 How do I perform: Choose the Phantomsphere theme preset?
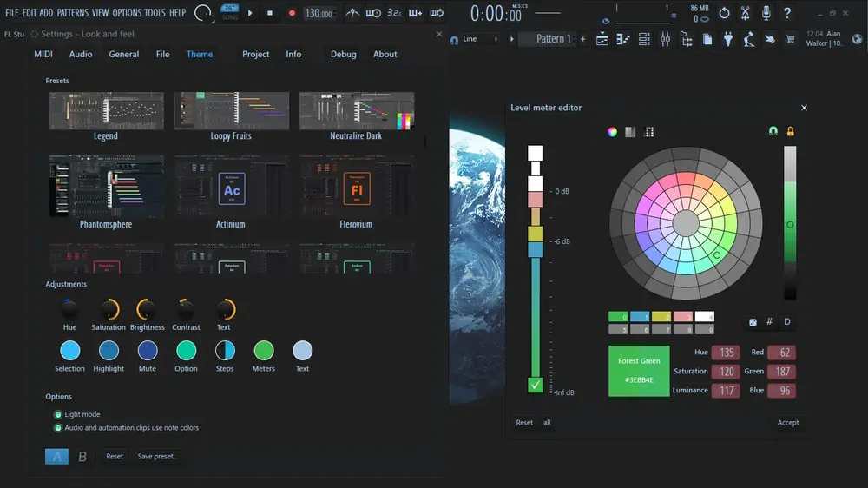pos(106,192)
